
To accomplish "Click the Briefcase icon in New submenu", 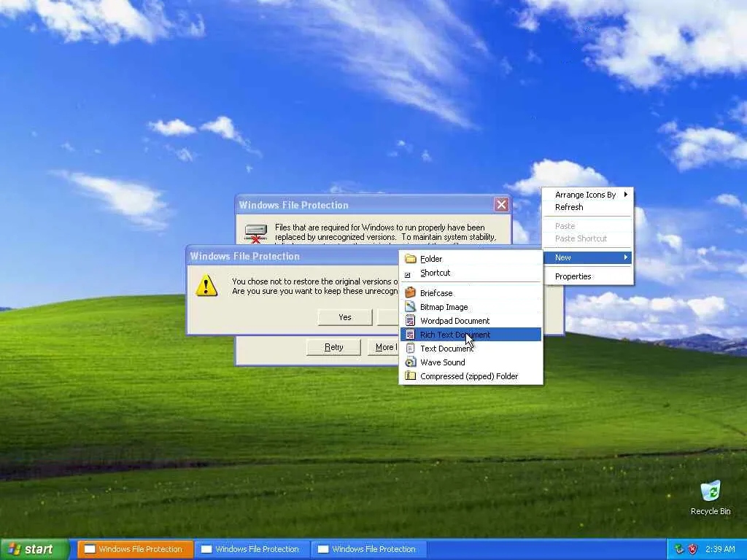I will (410, 293).
